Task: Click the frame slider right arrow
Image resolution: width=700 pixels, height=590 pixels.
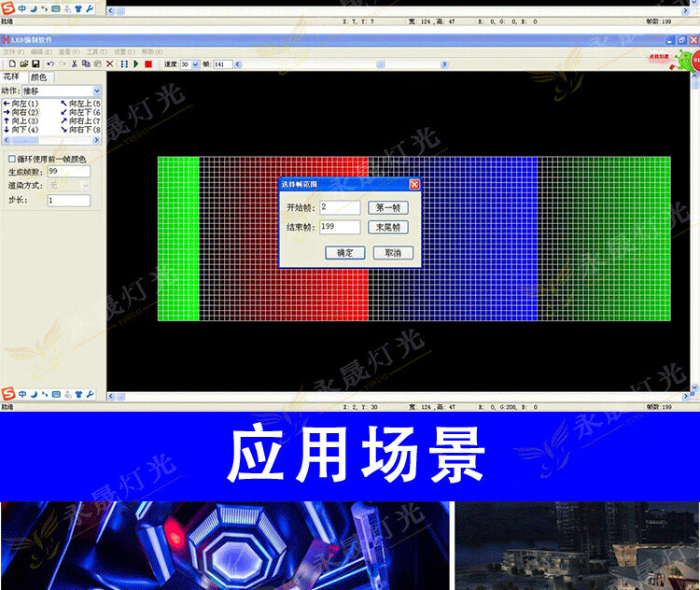Action: [x=444, y=64]
